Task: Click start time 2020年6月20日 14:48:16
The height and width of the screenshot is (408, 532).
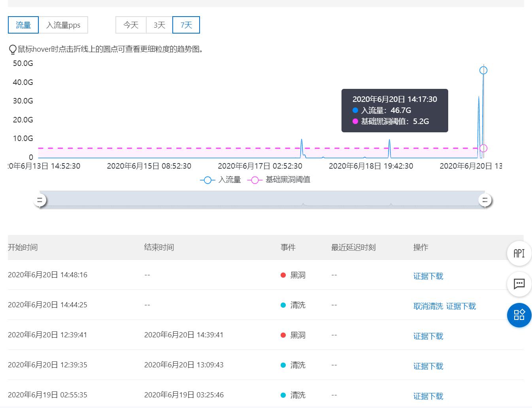Action: tap(47, 275)
